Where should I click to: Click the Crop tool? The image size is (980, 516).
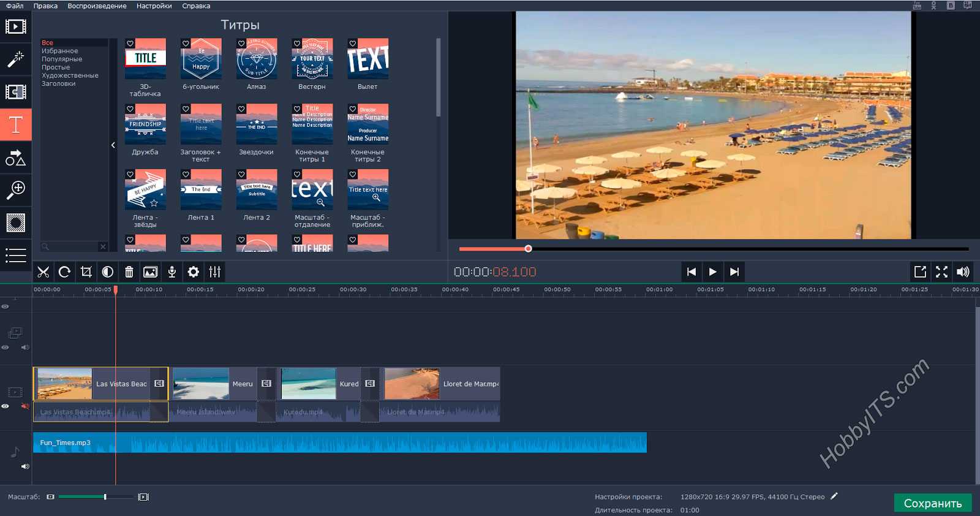click(86, 271)
